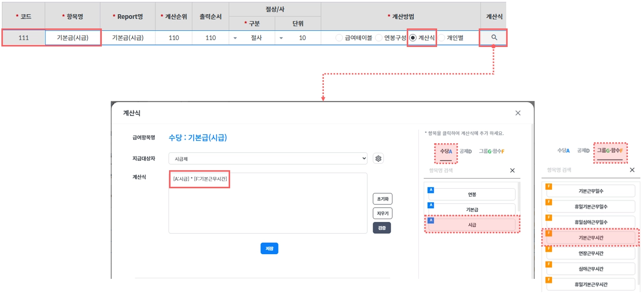Click the blue 저장 button
This screenshot has width=644, height=294.
pos(269,248)
